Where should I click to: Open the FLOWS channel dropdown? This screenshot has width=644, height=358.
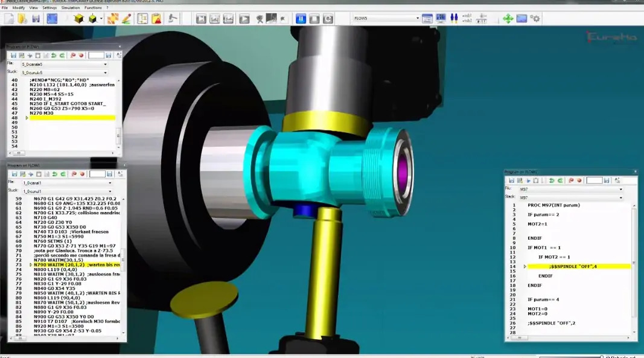386,18
